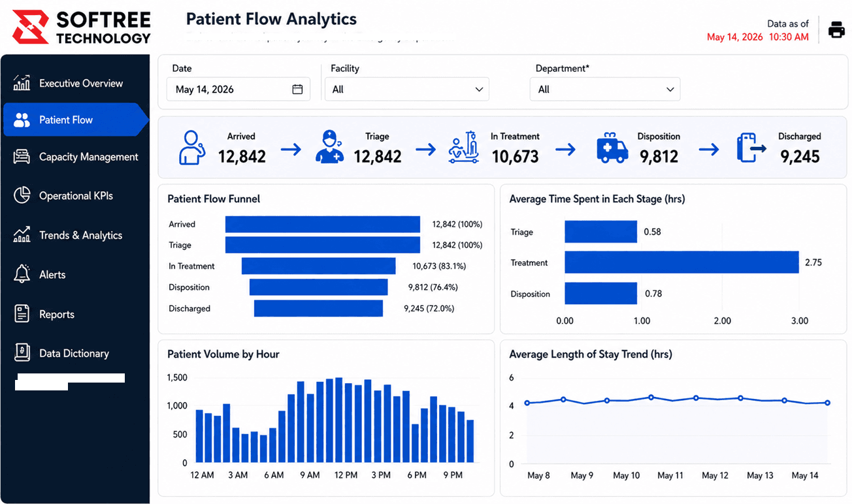This screenshot has height=504, width=852.
Task: Open the Department dropdown
Action: (605, 89)
